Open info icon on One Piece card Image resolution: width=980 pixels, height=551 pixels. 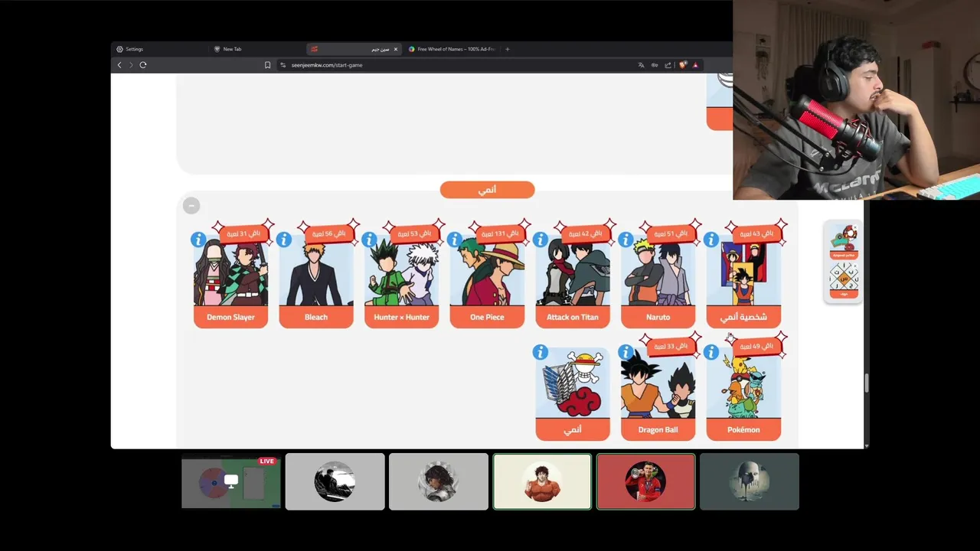[x=455, y=240]
